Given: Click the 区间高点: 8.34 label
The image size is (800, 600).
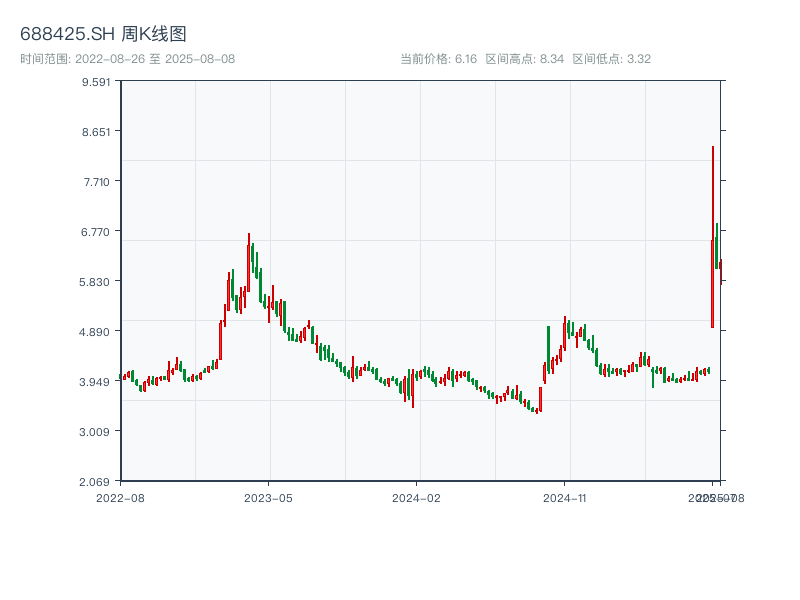Looking at the screenshot, I should point(524,59).
